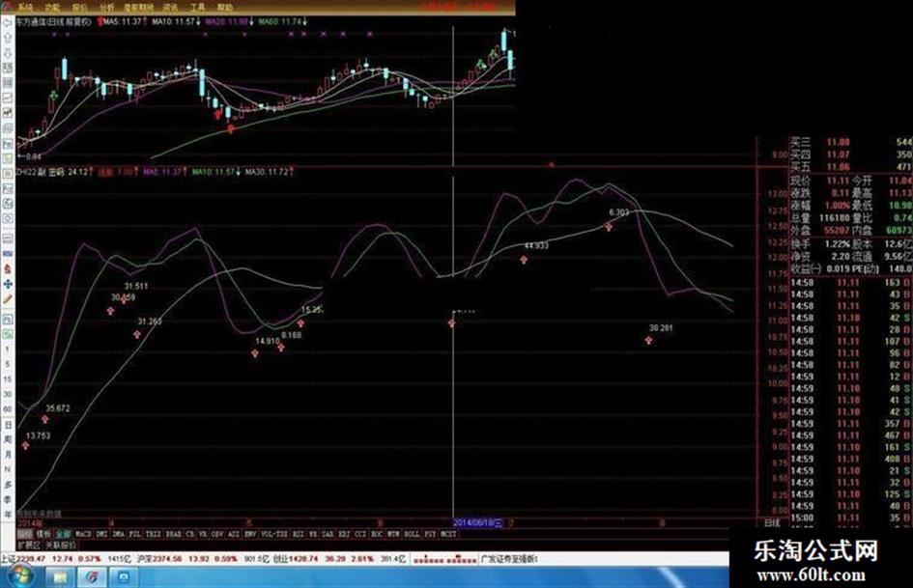Open the 资讯 menu
913x588 pixels.
click(171, 8)
